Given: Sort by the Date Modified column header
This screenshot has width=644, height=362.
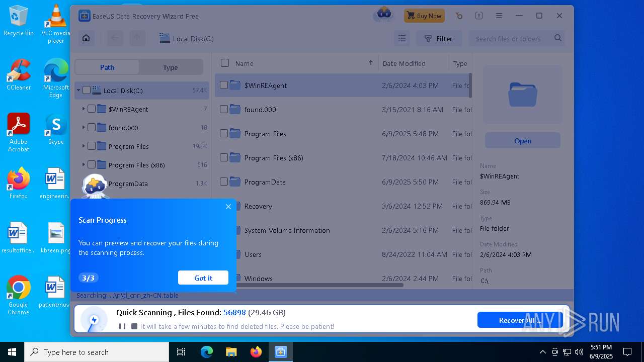Looking at the screenshot, I should point(404,63).
